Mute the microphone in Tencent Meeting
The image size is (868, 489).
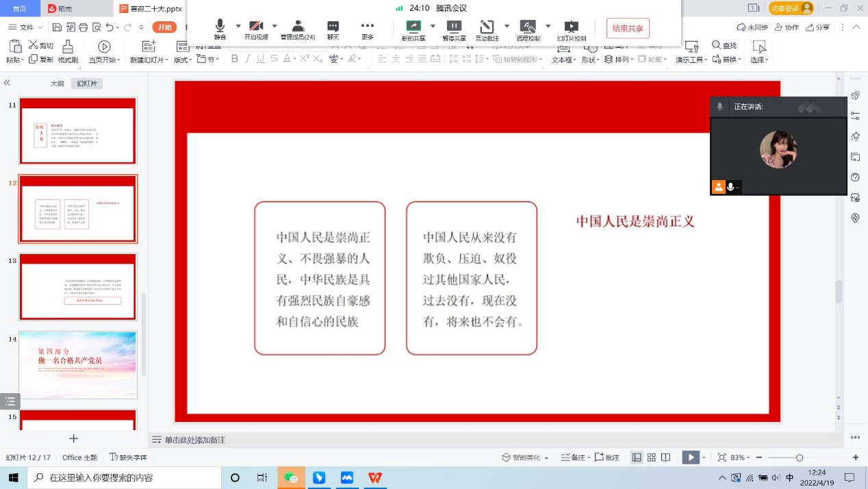click(x=220, y=28)
